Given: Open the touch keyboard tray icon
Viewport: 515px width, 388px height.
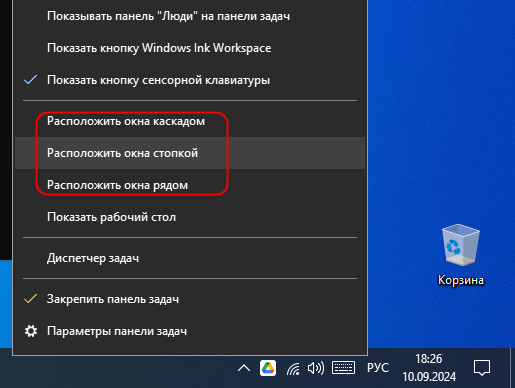Looking at the screenshot, I should click(343, 368).
